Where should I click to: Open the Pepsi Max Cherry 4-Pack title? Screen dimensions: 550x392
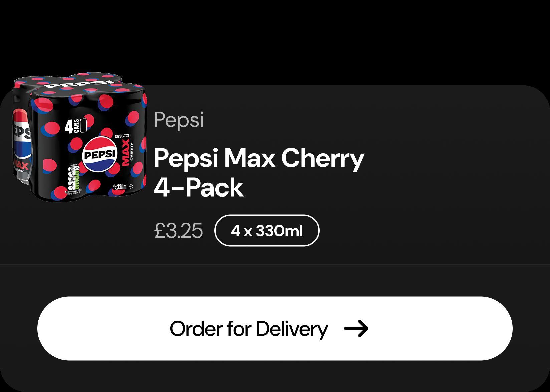tap(259, 173)
